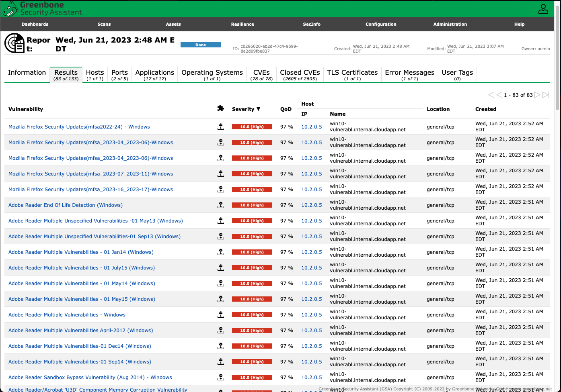Switch to the Operating Systems tab
The height and width of the screenshot is (392, 561).
[212, 75]
